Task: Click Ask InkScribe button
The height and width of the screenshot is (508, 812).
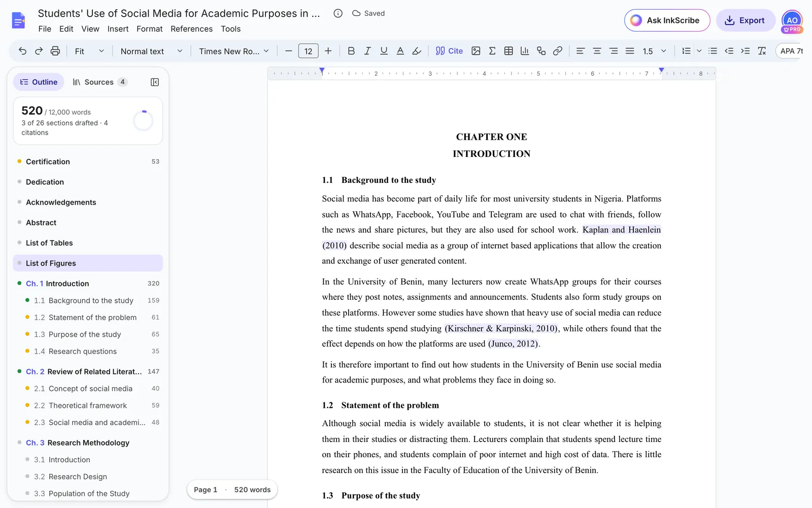Action: click(667, 20)
